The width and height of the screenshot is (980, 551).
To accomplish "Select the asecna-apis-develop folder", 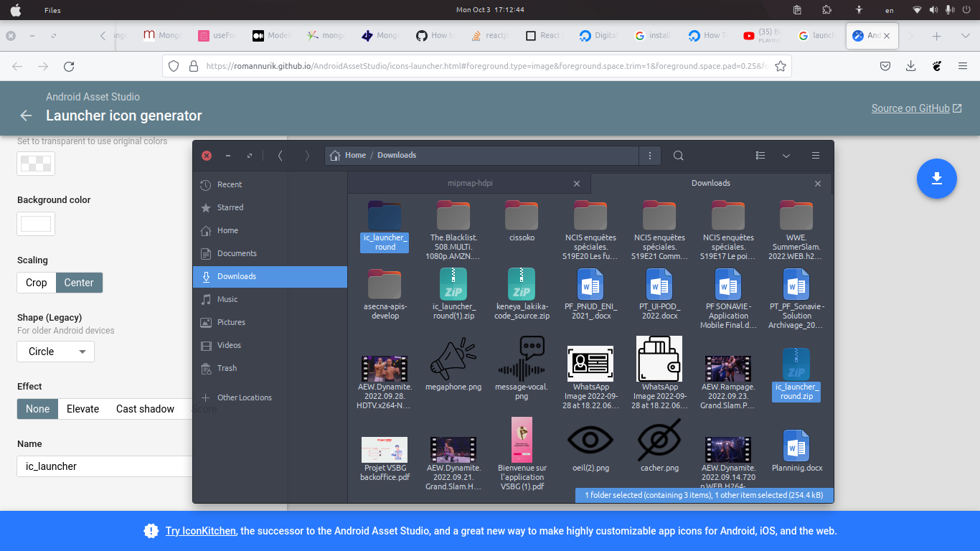I will 385,294.
